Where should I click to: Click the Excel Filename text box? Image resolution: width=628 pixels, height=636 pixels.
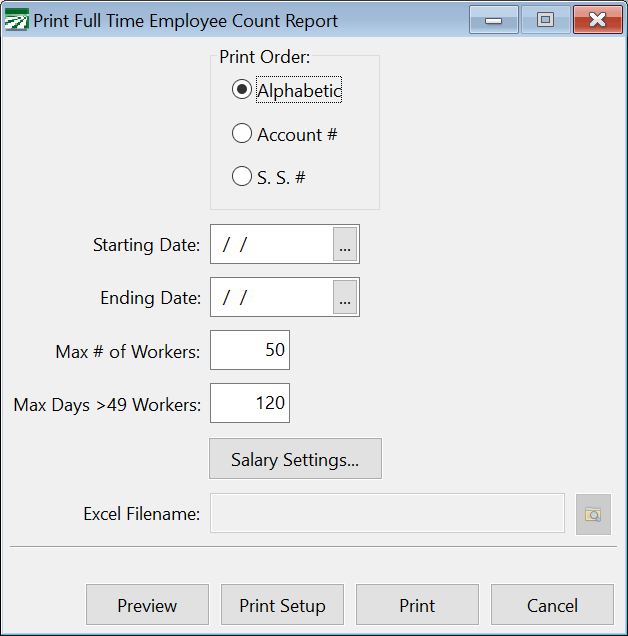387,514
